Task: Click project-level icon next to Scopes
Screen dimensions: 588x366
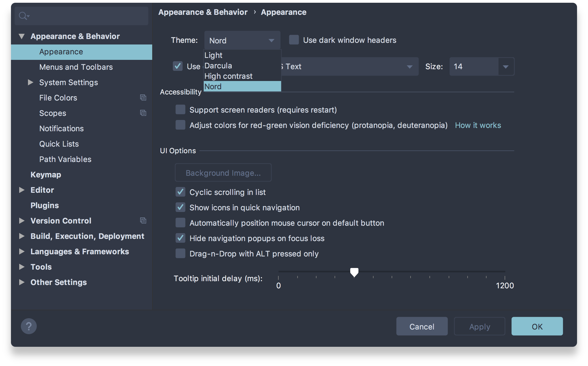Action: coord(143,113)
